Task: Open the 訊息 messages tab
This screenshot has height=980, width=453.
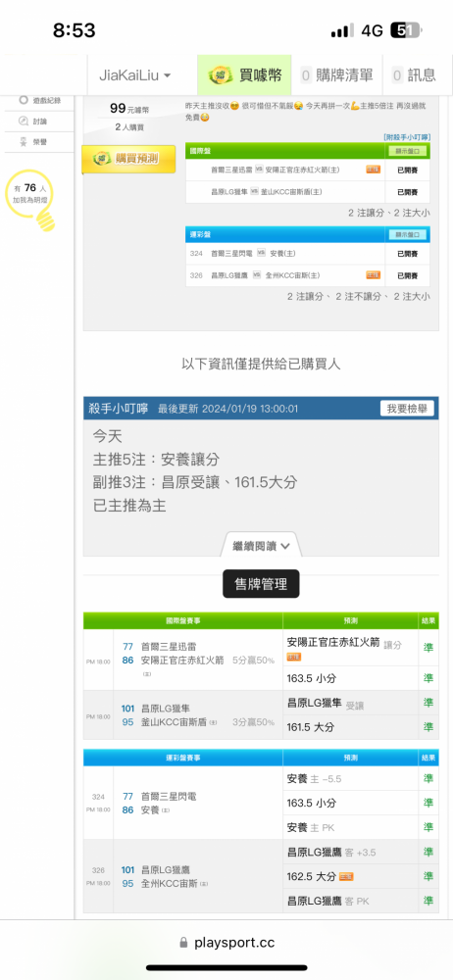Action: pos(414,75)
